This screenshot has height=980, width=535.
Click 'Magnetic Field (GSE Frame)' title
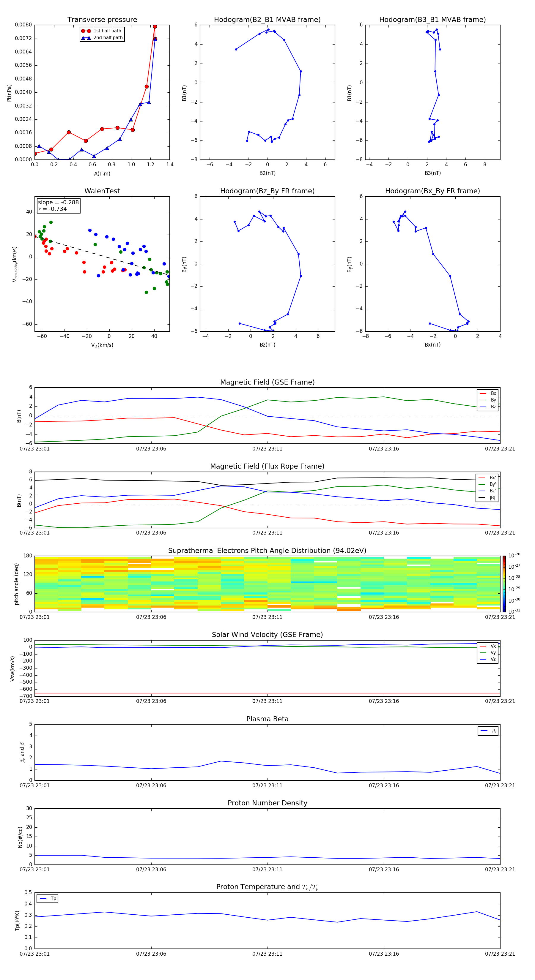point(267,382)
